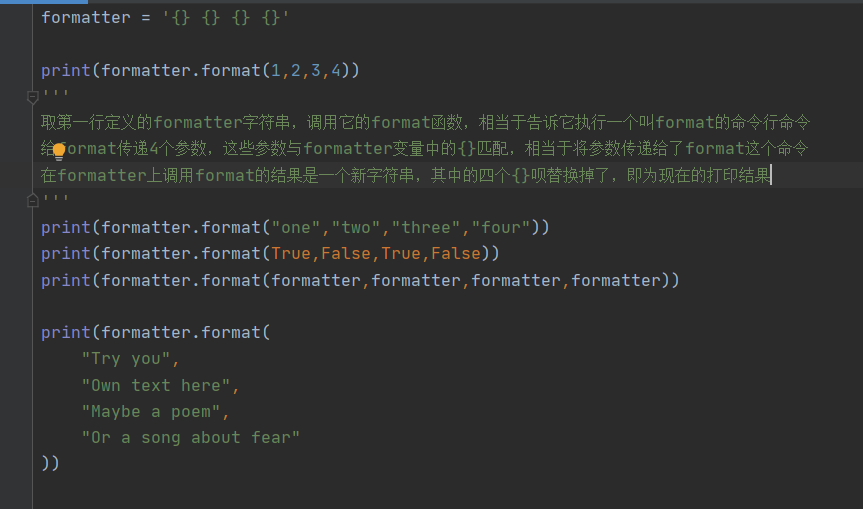This screenshot has height=509, width=863.
Task: Click the first True keyword argument
Action: point(291,254)
